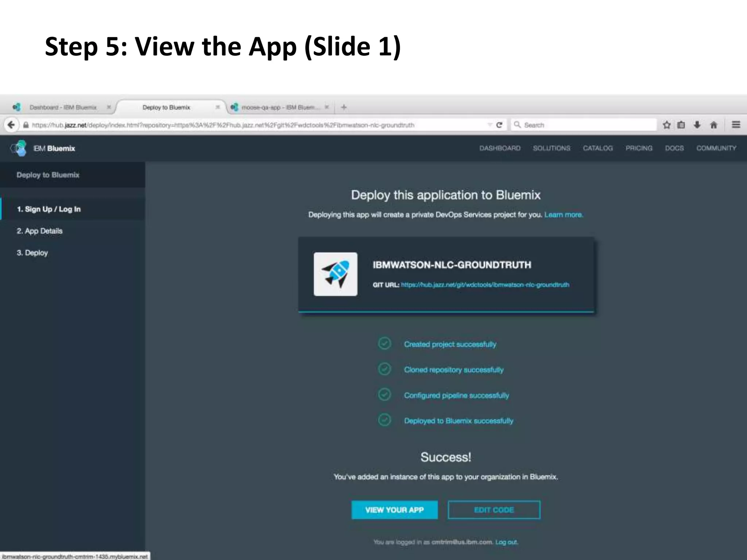Viewport: 747px width, 560px height.
Task: Open the downloads arrow icon
Action: pos(697,125)
